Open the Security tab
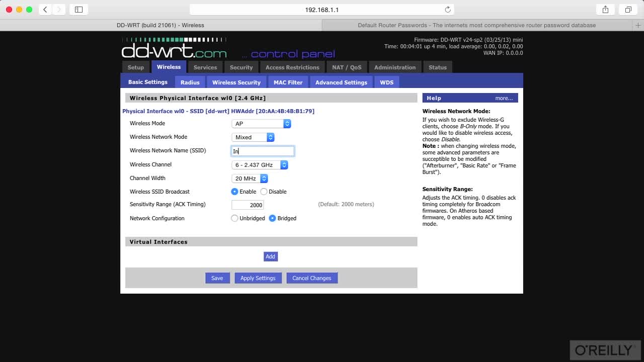Image resolution: width=644 pixels, height=362 pixels. pyautogui.click(x=242, y=67)
